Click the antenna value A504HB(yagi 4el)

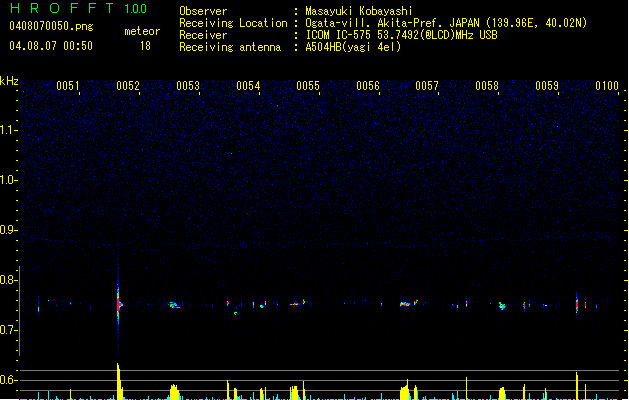click(353, 47)
